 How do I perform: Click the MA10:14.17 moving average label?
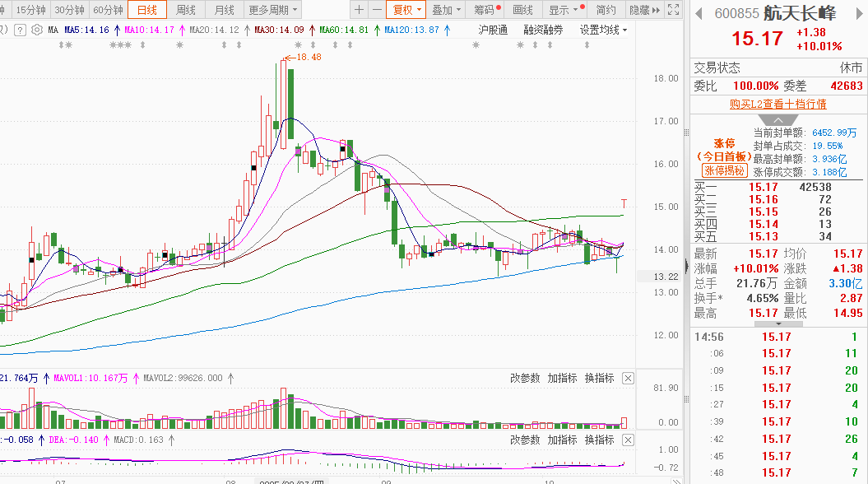pos(149,30)
